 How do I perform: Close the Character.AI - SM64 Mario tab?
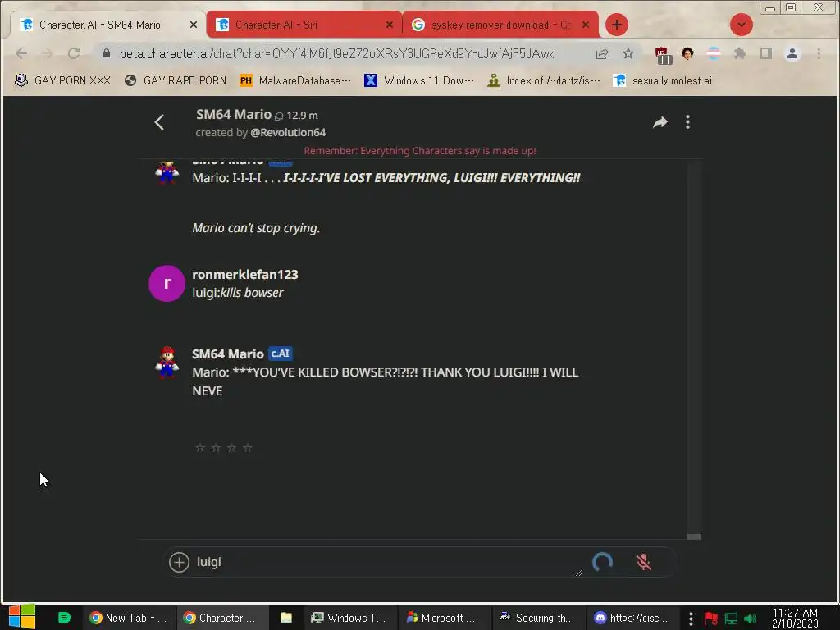click(194, 25)
